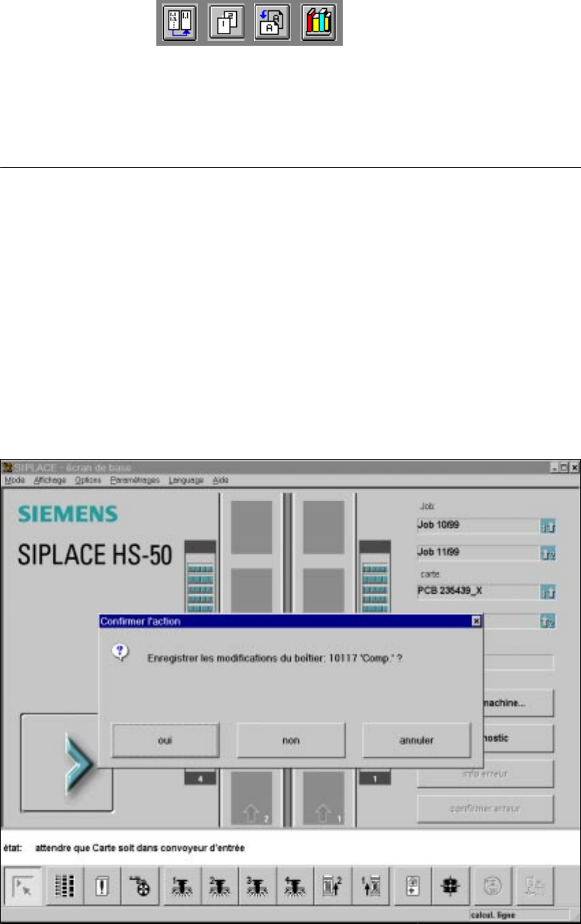
Task: Select the pointer arrow tool in bottom toolbar
Action: coord(23,885)
